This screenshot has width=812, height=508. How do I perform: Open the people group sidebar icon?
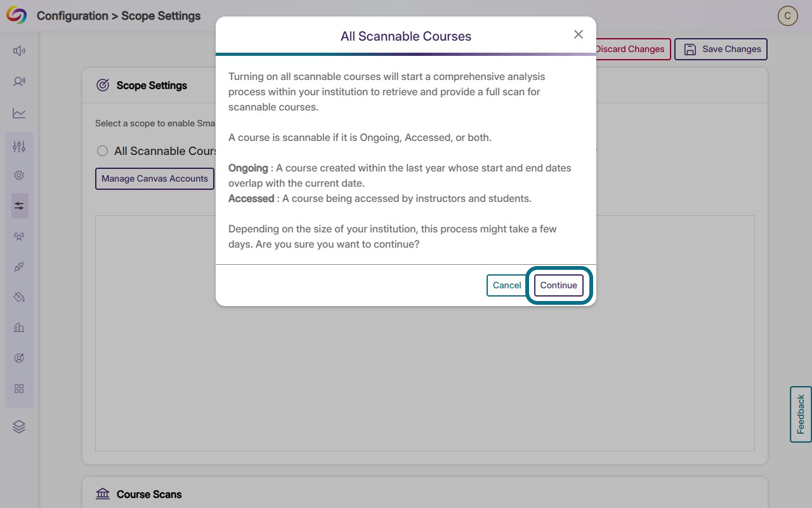[19, 236]
